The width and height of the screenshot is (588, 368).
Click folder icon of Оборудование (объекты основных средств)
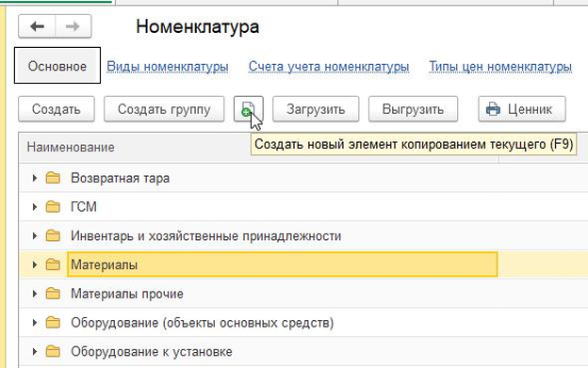(x=53, y=322)
